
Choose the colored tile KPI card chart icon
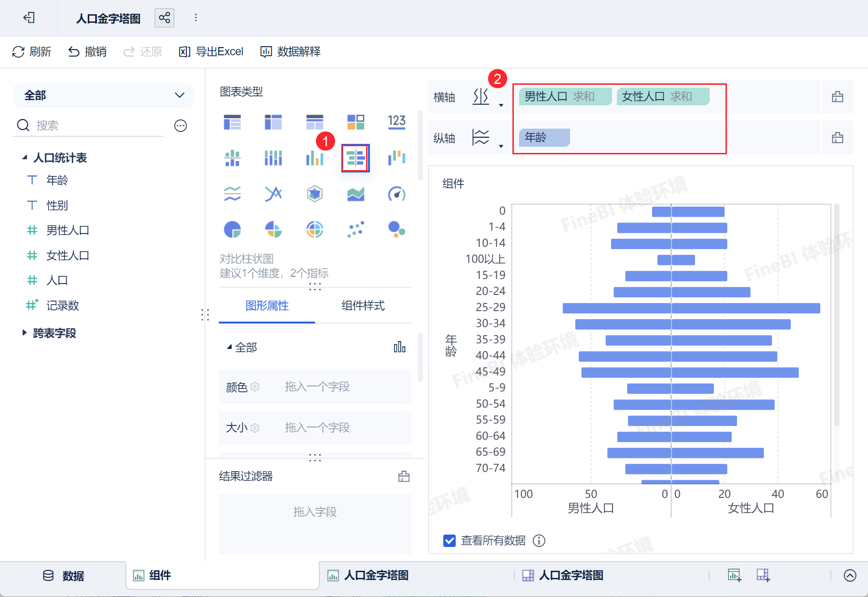click(356, 122)
